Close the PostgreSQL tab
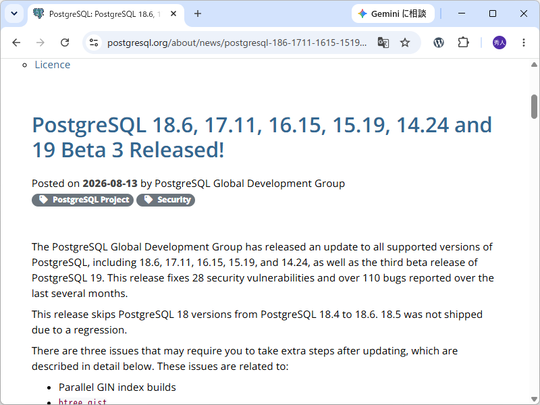 pyautogui.click(x=174, y=14)
